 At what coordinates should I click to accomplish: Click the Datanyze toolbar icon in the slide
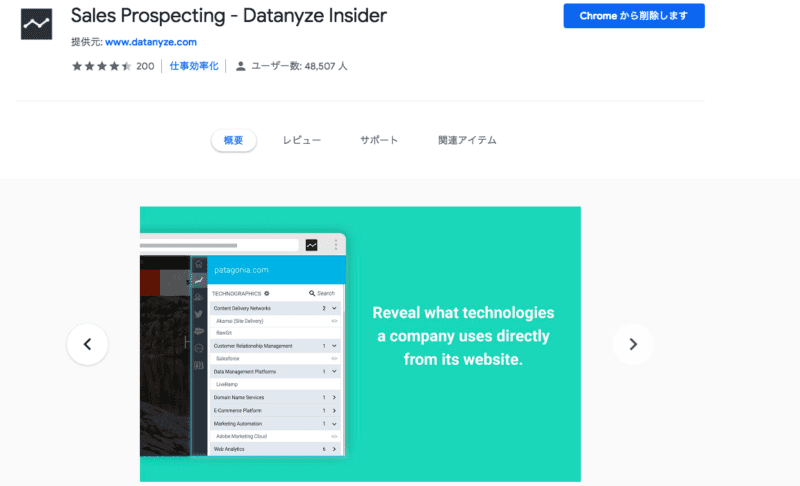pyautogui.click(x=311, y=245)
